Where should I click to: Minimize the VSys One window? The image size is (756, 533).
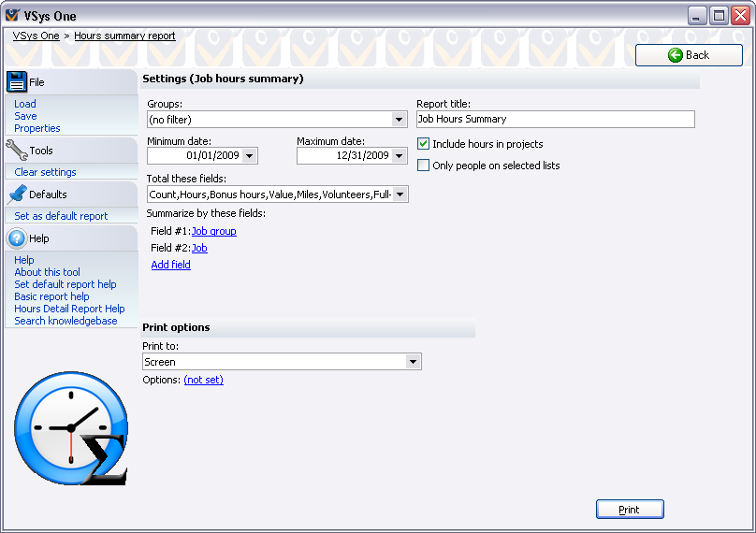point(697,16)
